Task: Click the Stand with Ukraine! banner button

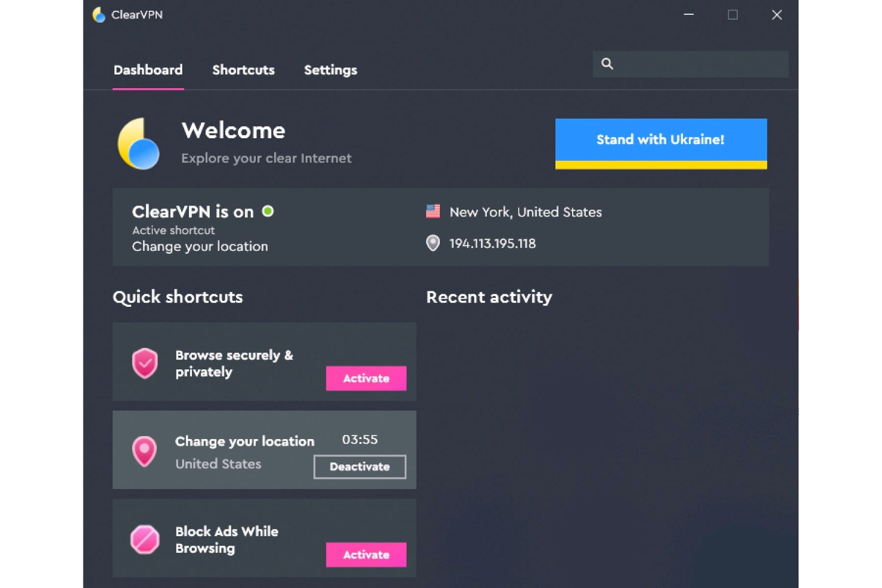Action: (661, 144)
